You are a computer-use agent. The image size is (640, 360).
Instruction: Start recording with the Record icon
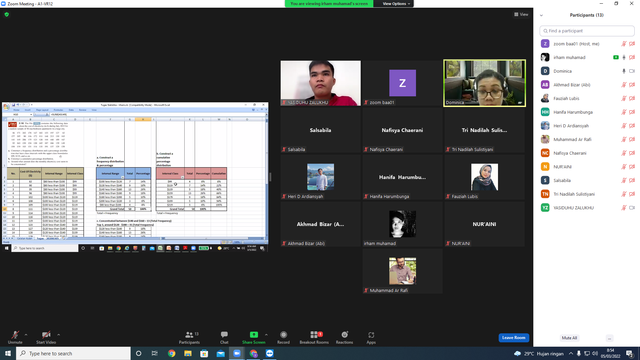pos(283,335)
